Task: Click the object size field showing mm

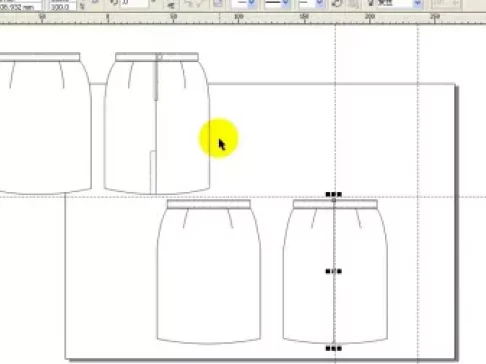Action: 21,6
